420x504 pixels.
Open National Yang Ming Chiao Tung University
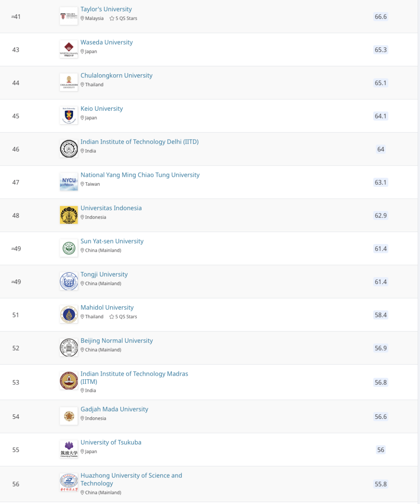tap(140, 175)
